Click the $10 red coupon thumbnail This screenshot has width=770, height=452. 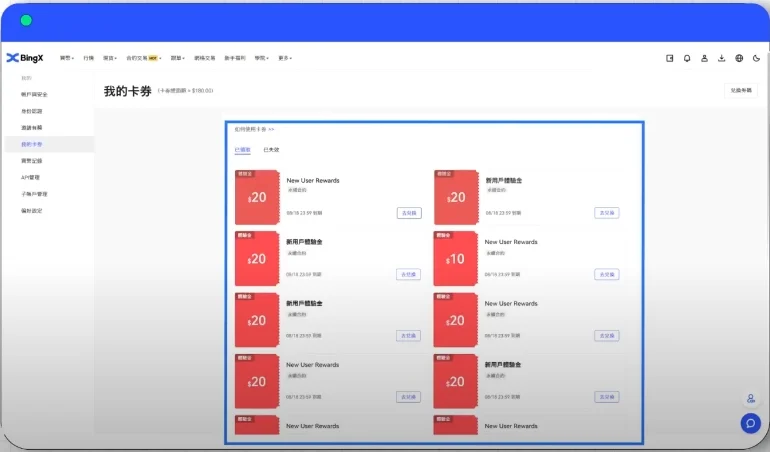(x=455, y=258)
